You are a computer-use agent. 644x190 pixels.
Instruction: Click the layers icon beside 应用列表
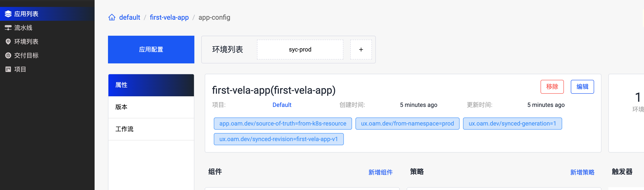(8, 14)
